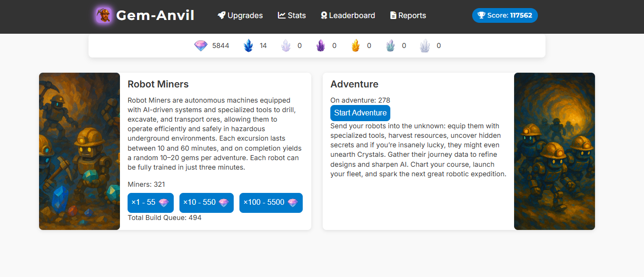Go to the Leaderboard
This screenshot has width=644, height=277.
click(x=348, y=16)
